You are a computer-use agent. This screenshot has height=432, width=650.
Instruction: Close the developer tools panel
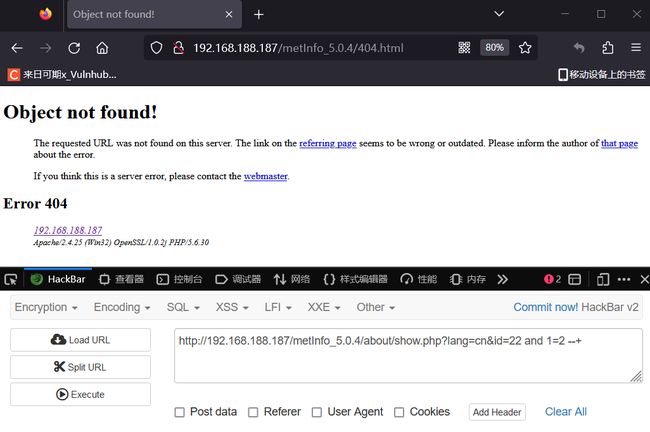pyautogui.click(x=644, y=279)
